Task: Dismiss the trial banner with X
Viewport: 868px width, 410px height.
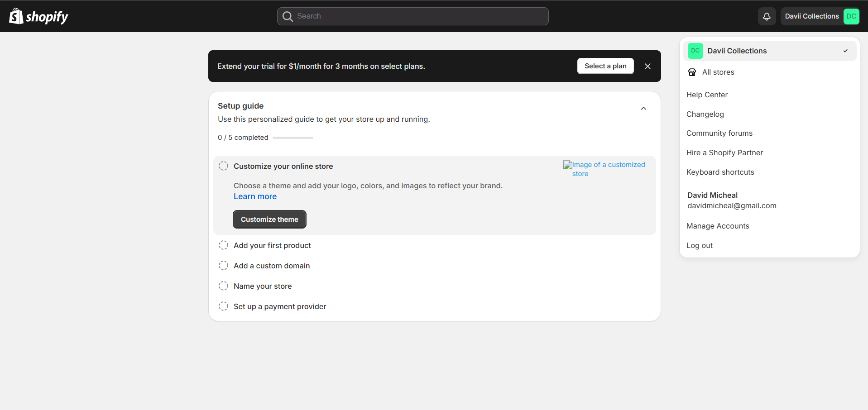Action: pos(647,66)
